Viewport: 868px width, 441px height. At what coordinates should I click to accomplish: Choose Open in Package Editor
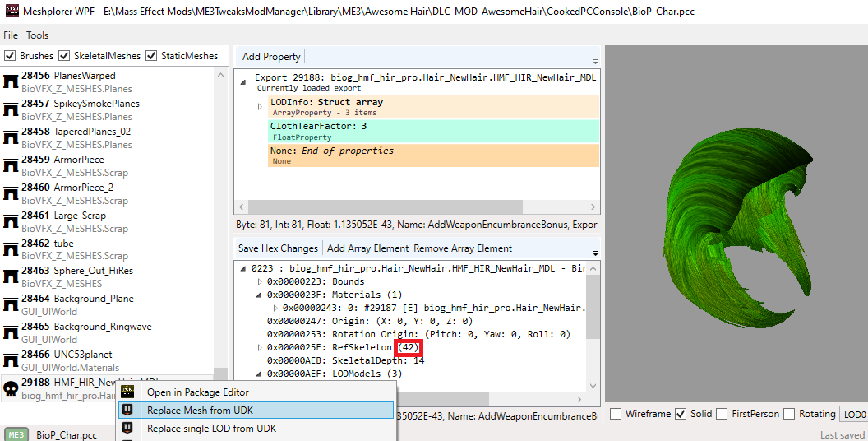coord(256,392)
